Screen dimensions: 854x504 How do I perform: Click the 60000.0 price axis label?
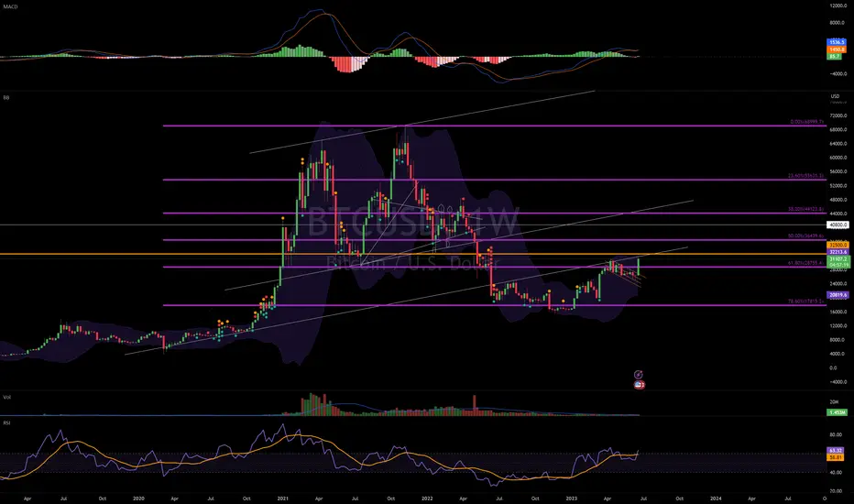[x=838, y=158]
